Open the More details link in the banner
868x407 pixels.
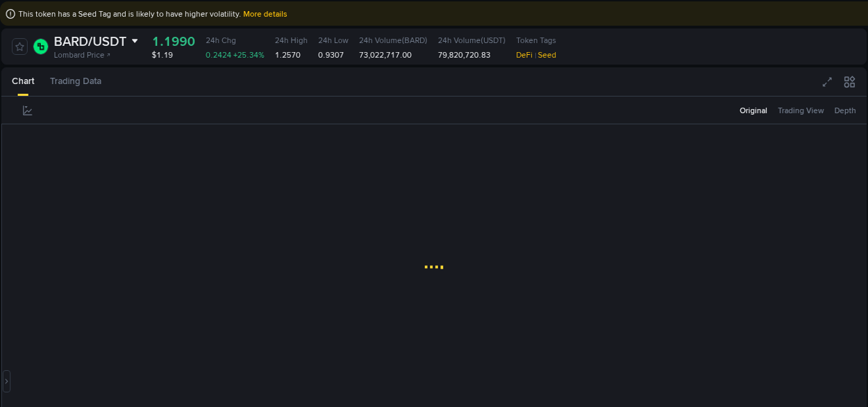click(x=265, y=13)
